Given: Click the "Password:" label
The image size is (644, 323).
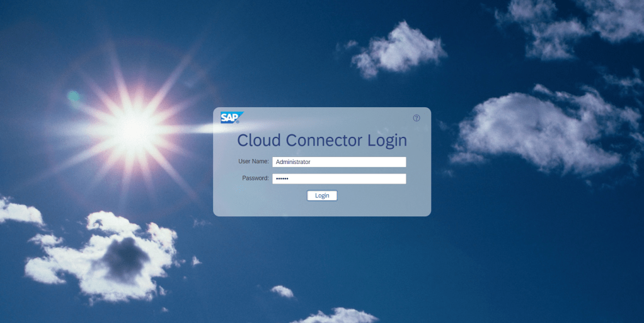Looking at the screenshot, I should click(255, 179).
